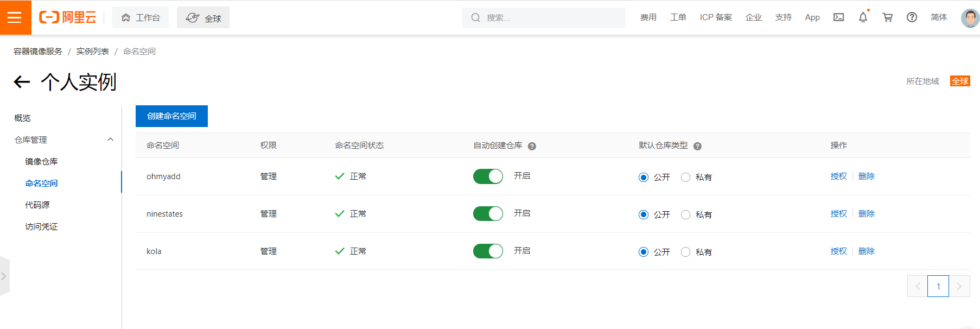Collapse the 仓库管理 sidebar section

tap(111, 140)
